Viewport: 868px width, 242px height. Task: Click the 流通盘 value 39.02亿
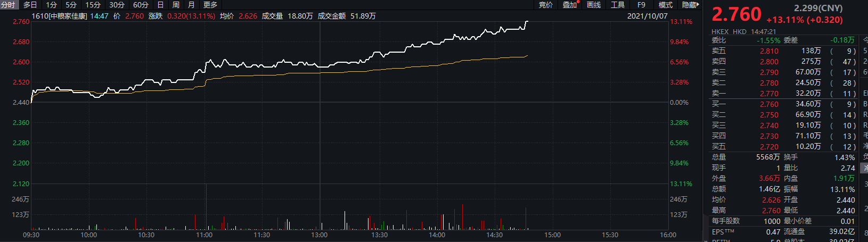(x=842, y=232)
